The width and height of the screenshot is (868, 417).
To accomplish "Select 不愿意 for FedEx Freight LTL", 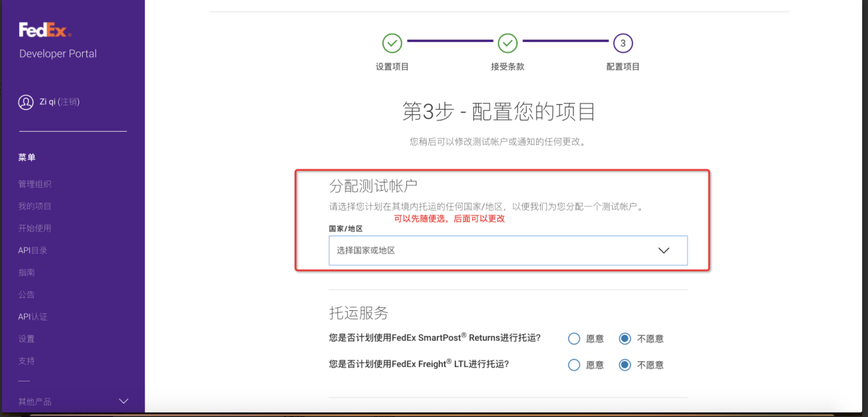I will [x=625, y=365].
